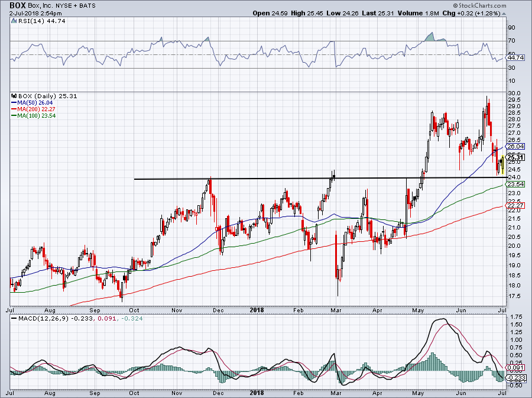Click the 'MACD(12,26,9) -0.233' label
This screenshot has width=532, height=398.
point(55,318)
